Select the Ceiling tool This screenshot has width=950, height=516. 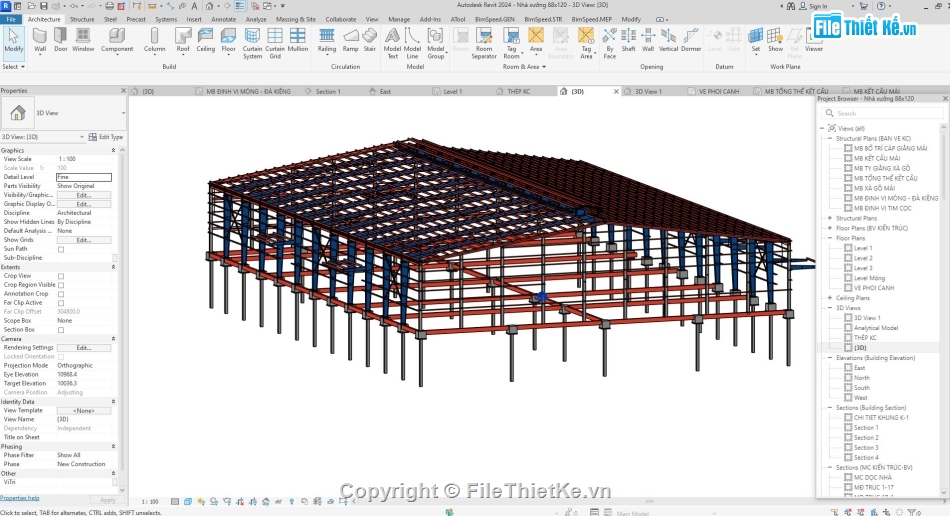[205, 40]
